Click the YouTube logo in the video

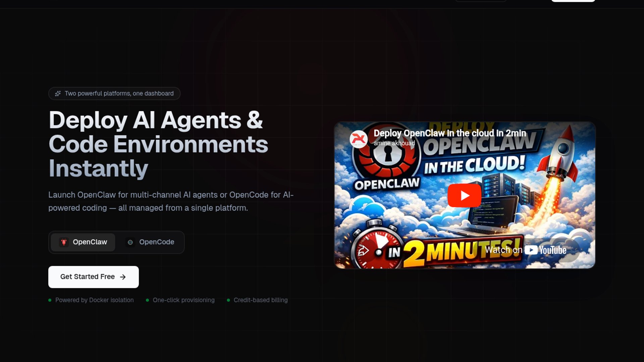[x=545, y=250]
